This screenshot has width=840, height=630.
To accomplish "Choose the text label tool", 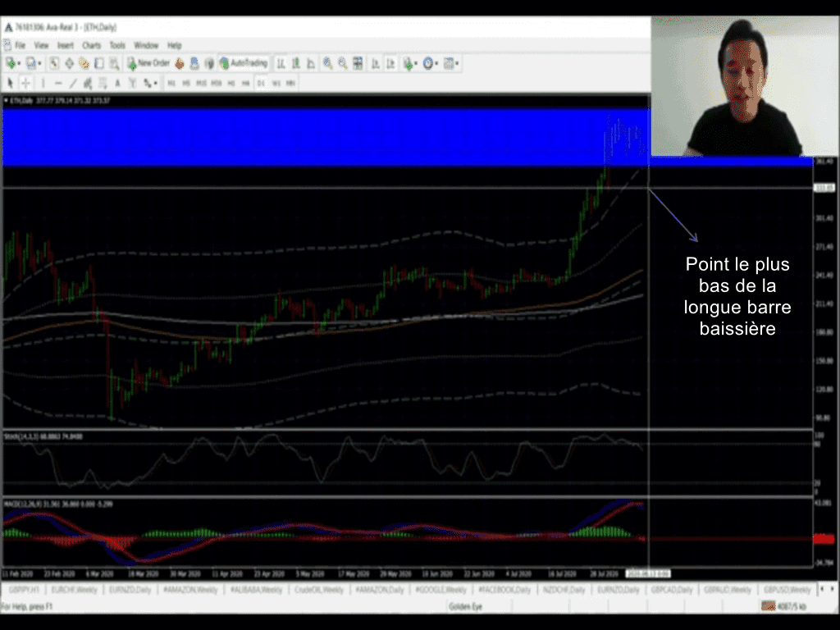I will (x=118, y=83).
